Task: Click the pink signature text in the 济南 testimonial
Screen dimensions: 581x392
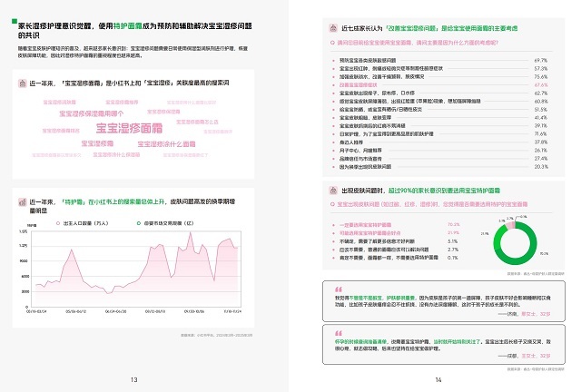Action: tap(536, 314)
